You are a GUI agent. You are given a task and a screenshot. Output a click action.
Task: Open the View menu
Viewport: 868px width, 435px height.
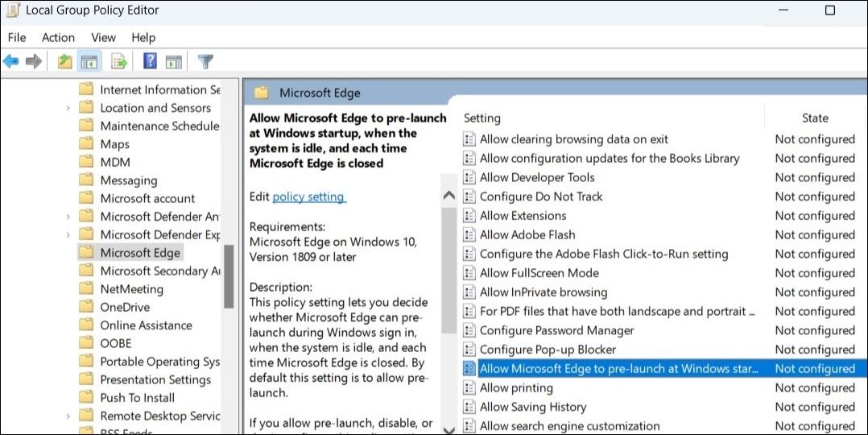[x=103, y=37]
